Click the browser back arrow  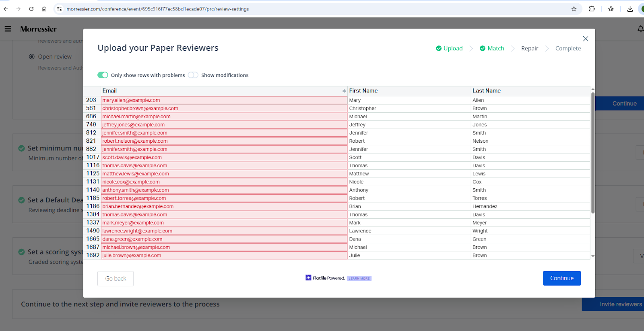(x=6, y=9)
